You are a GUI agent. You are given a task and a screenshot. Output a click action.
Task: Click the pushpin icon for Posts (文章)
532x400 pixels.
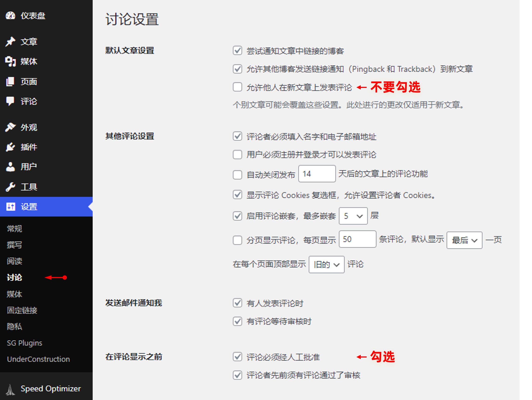(x=10, y=42)
